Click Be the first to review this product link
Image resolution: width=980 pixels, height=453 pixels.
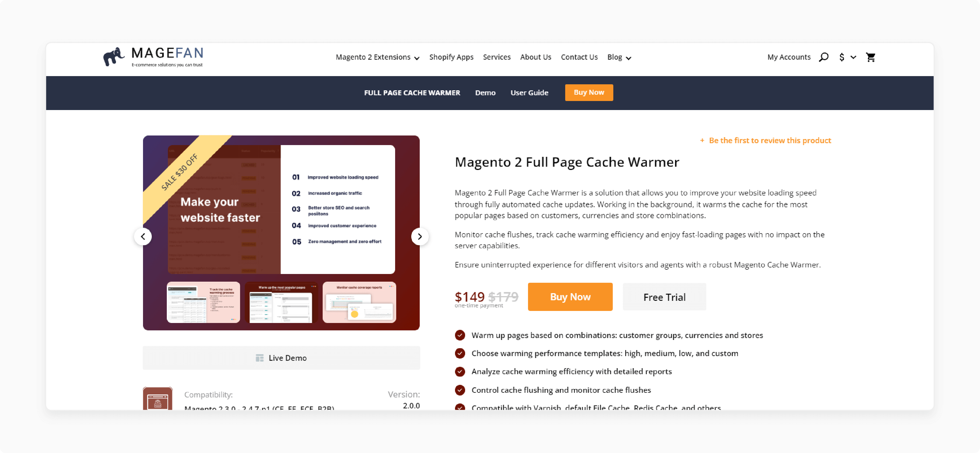[769, 140]
